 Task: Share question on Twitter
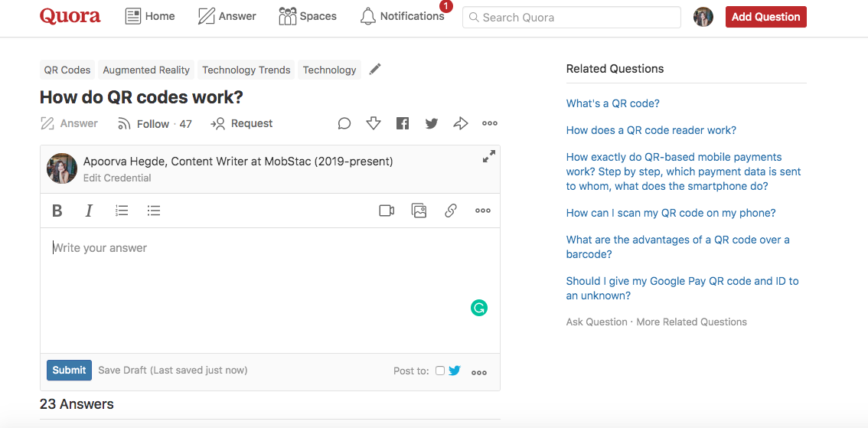[432, 123]
